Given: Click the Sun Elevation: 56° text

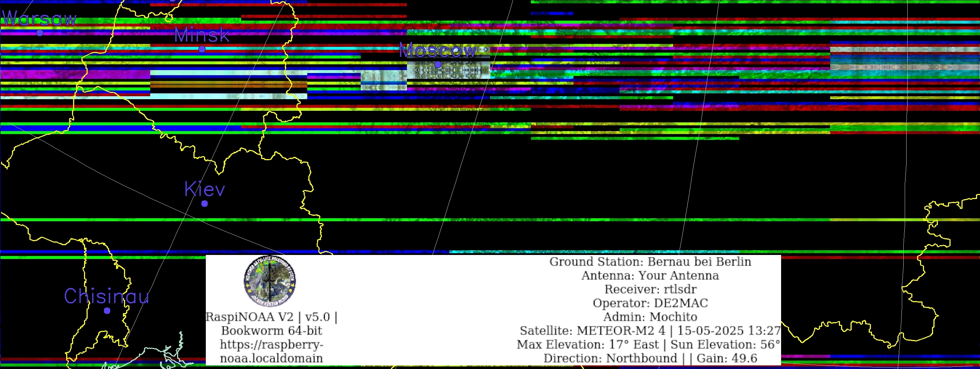Looking at the screenshot, I should click(x=725, y=344).
